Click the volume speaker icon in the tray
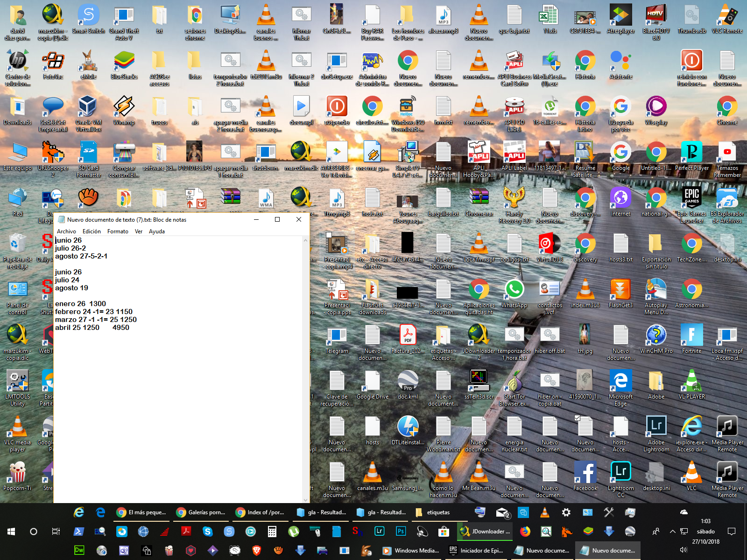 [x=684, y=550]
